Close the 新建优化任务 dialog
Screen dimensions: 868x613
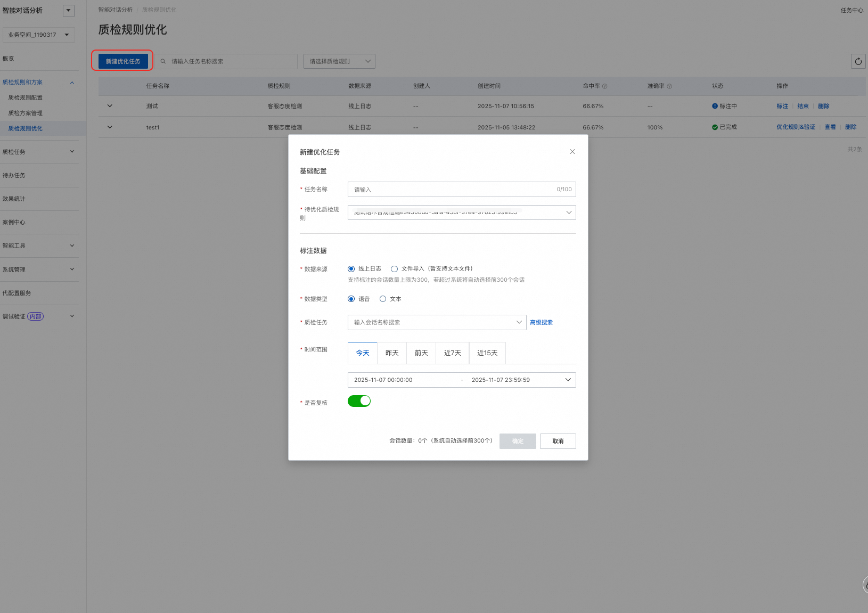[572, 152]
